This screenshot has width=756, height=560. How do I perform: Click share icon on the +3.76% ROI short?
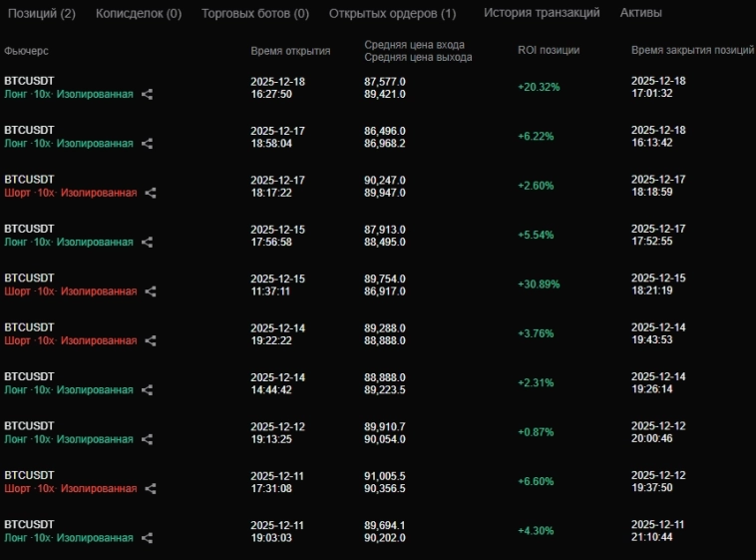tap(151, 341)
